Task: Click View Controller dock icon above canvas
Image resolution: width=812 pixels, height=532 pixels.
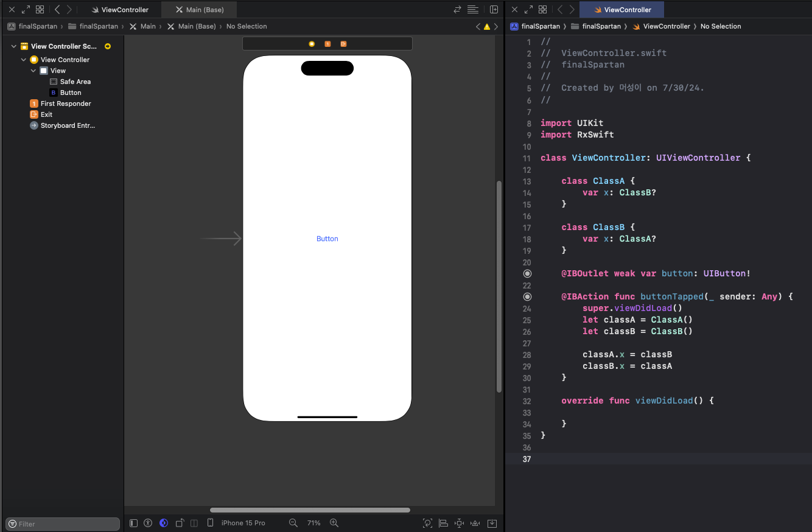Action: tap(312, 44)
